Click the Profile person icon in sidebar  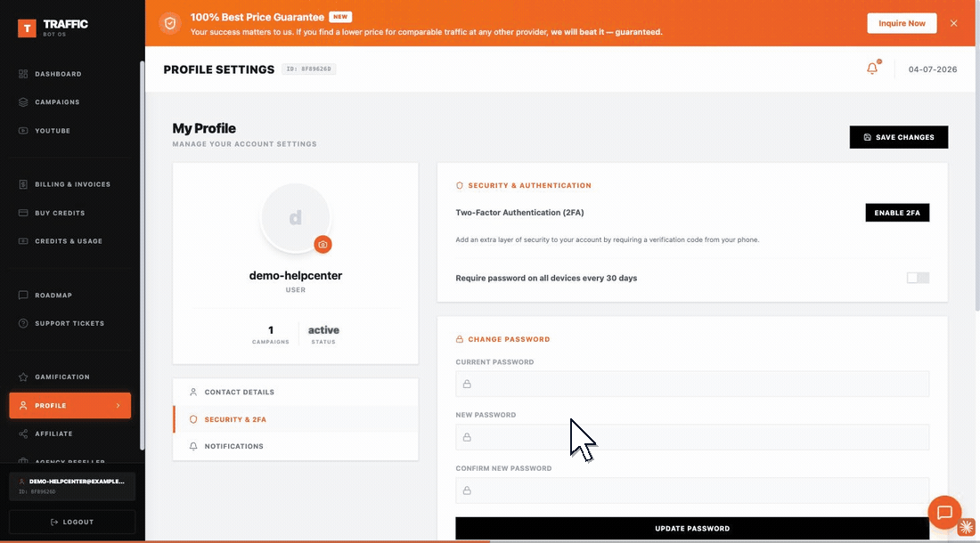(23, 406)
